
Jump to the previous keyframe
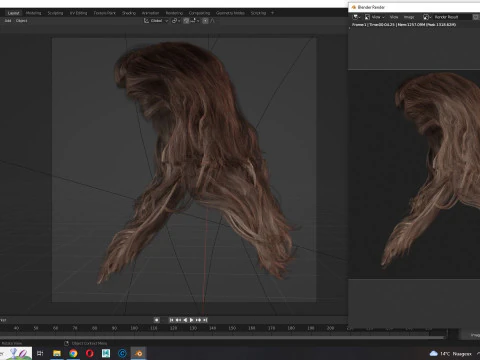[178, 320]
